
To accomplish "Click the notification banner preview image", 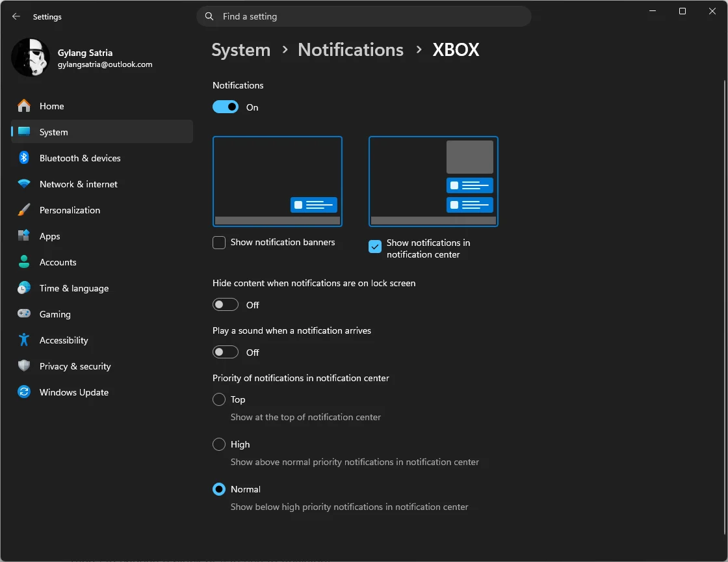I will pyautogui.click(x=278, y=181).
